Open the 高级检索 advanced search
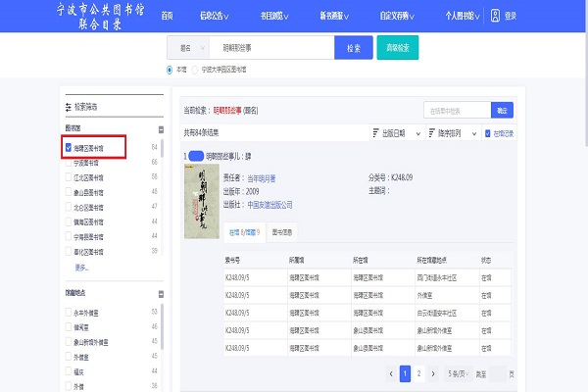 (397, 47)
